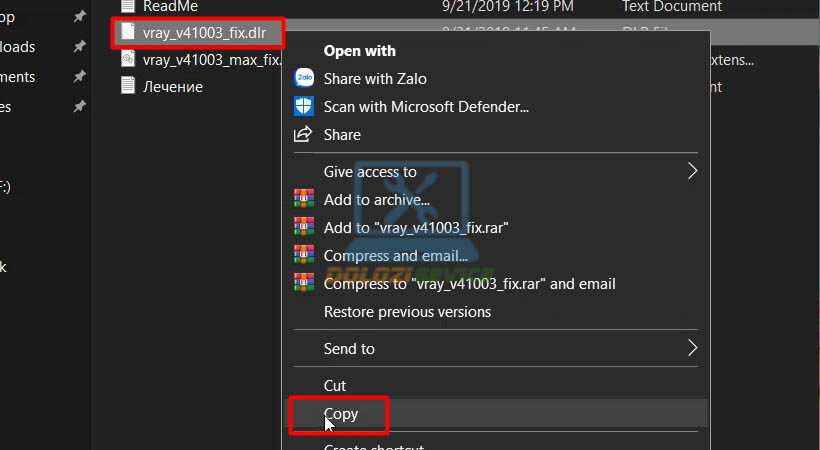Select Restore previous versions
820x450 pixels.
(x=407, y=312)
